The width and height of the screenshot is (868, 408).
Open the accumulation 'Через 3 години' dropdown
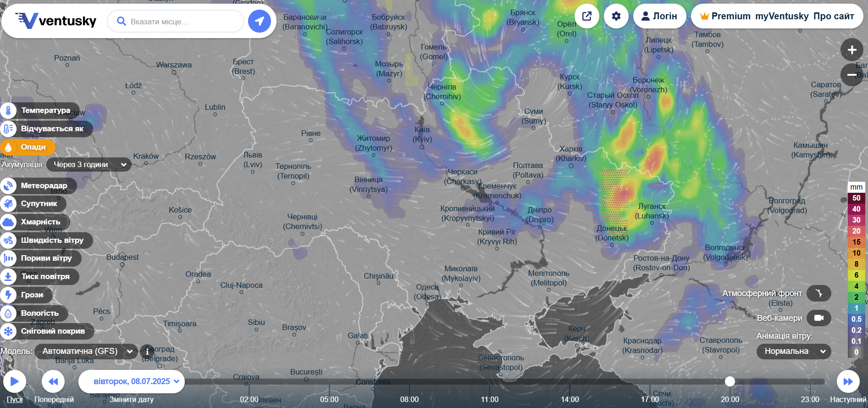pos(89,164)
